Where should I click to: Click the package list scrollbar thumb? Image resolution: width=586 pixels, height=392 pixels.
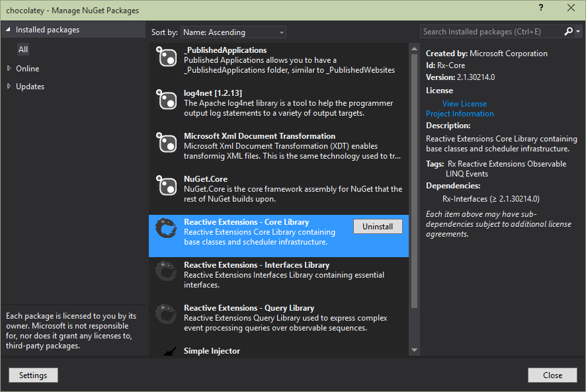(414, 181)
